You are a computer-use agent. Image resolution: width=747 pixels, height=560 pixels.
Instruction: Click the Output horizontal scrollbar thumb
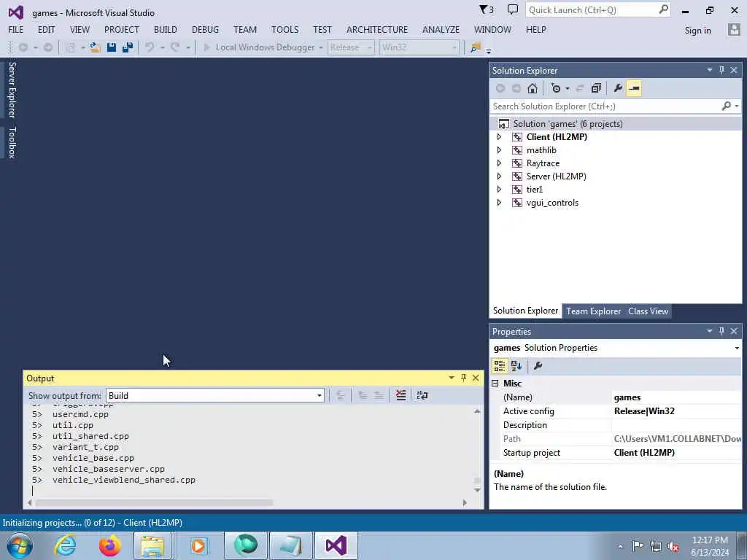click(x=154, y=502)
